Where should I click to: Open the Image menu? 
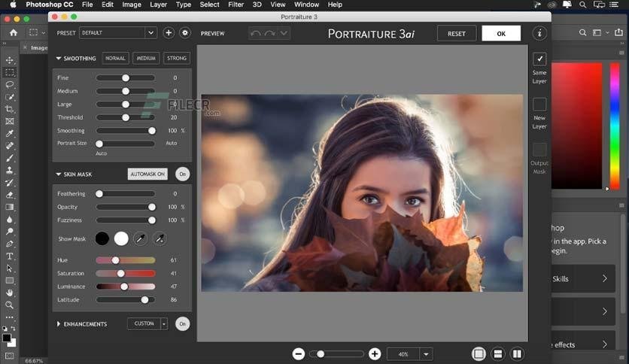click(132, 5)
